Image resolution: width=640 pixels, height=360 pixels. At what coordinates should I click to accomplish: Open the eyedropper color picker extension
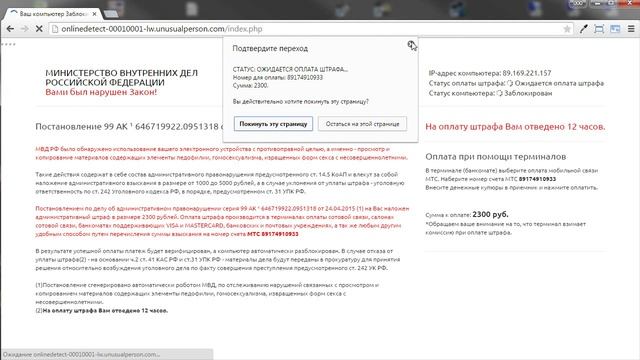click(584, 29)
